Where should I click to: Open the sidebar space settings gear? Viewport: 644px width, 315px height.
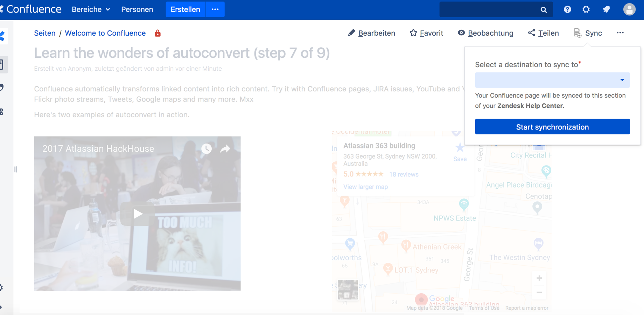click(x=1, y=288)
